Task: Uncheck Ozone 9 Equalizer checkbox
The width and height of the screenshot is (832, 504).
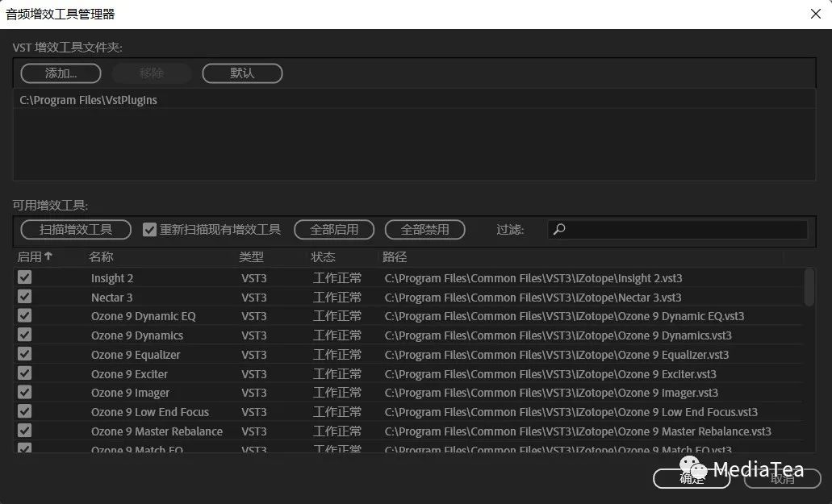Action: tap(24, 353)
